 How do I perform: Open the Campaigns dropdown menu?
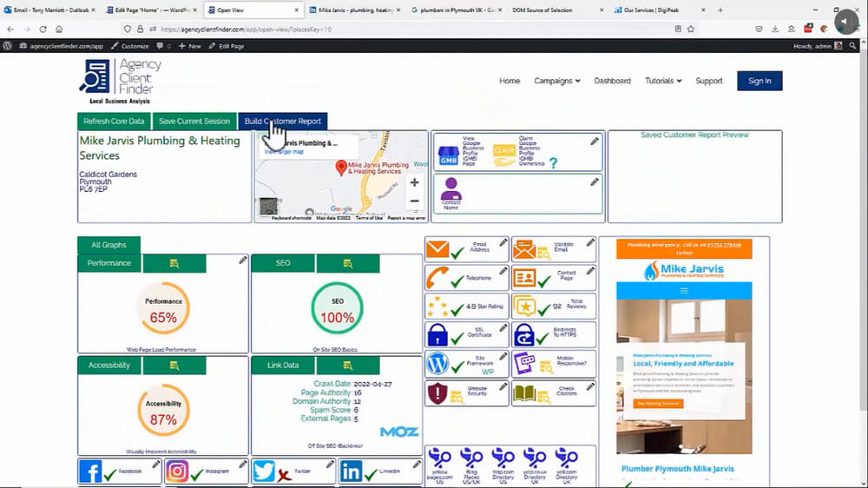[557, 81]
